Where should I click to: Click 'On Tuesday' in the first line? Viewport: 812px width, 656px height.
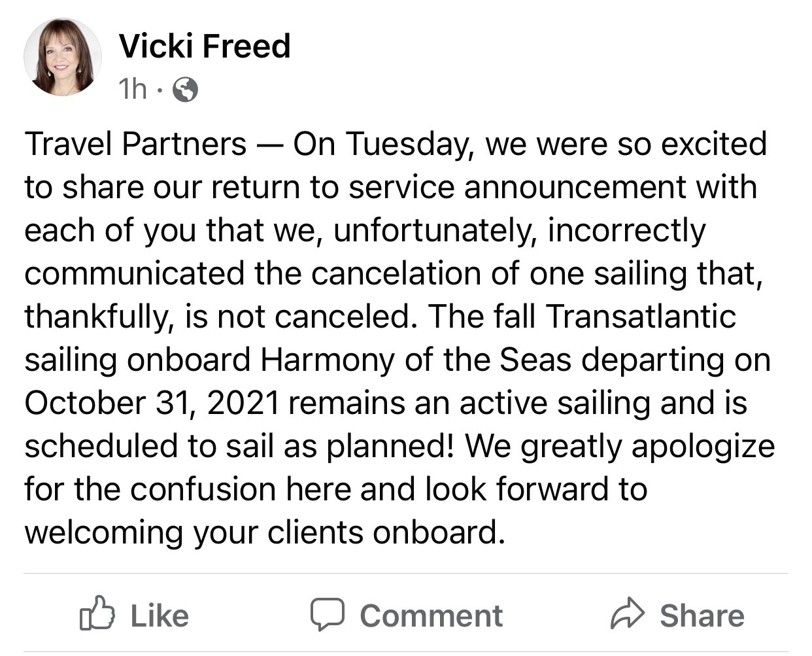382,145
